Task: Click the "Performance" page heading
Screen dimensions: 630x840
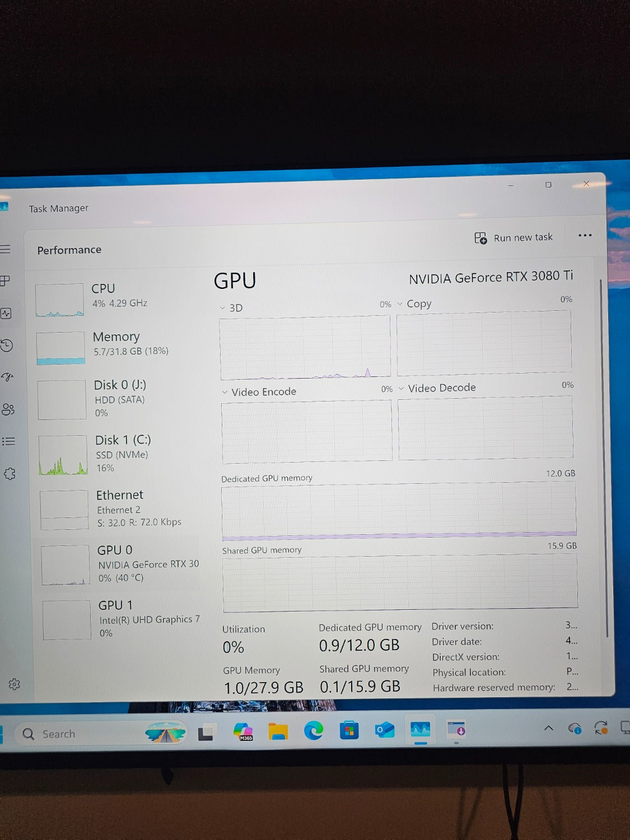Action: pos(69,250)
